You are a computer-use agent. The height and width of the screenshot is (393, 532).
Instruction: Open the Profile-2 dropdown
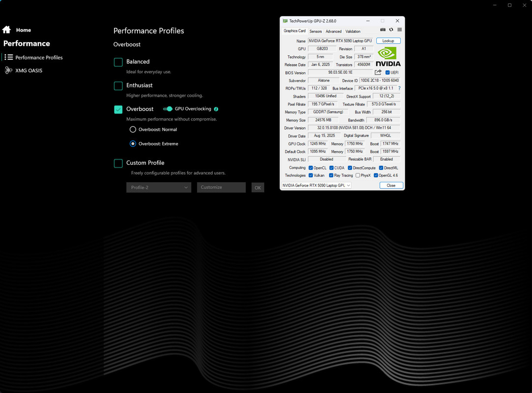tap(159, 187)
